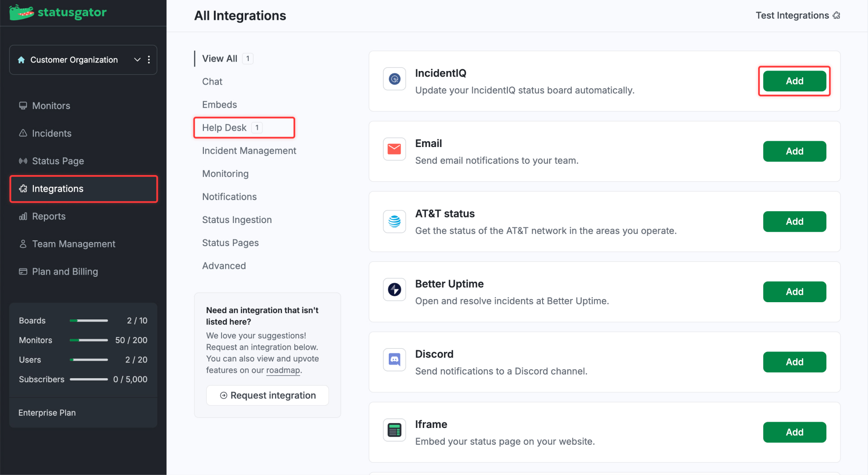Click the Status Page broadcast icon
The width and height of the screenshot is (868, 475).
coord(23,161)
